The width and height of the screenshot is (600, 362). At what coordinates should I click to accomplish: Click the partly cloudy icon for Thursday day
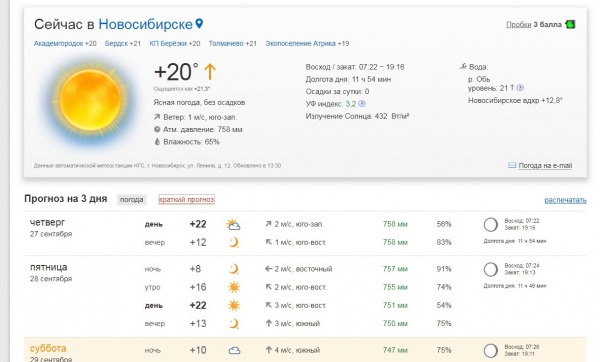pyautogui.click(x=233, y=224)
